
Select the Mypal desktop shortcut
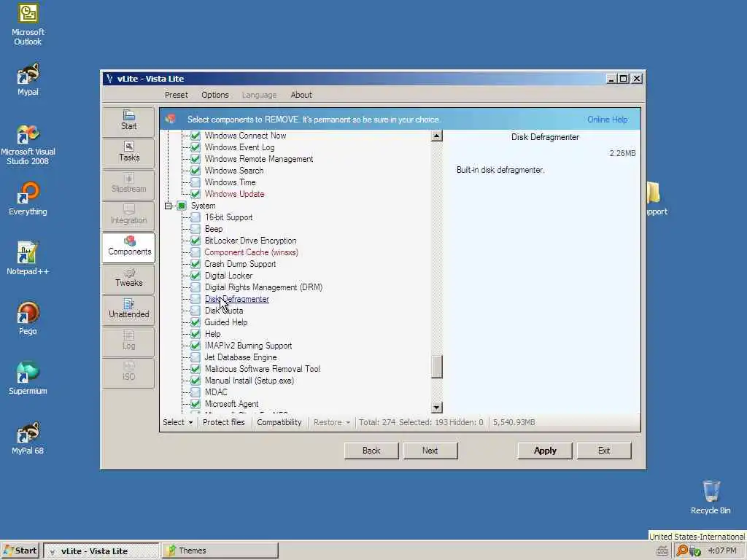pos(28,79)
